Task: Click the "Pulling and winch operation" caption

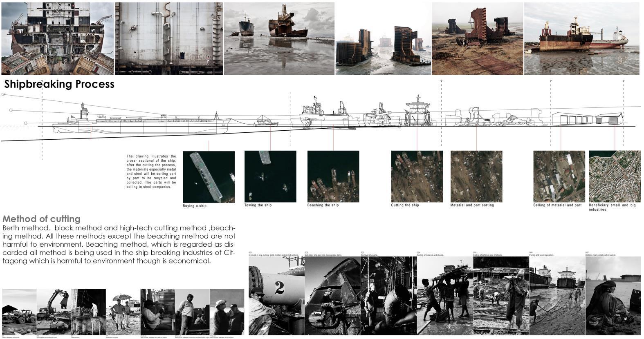Action: (542, 255)
